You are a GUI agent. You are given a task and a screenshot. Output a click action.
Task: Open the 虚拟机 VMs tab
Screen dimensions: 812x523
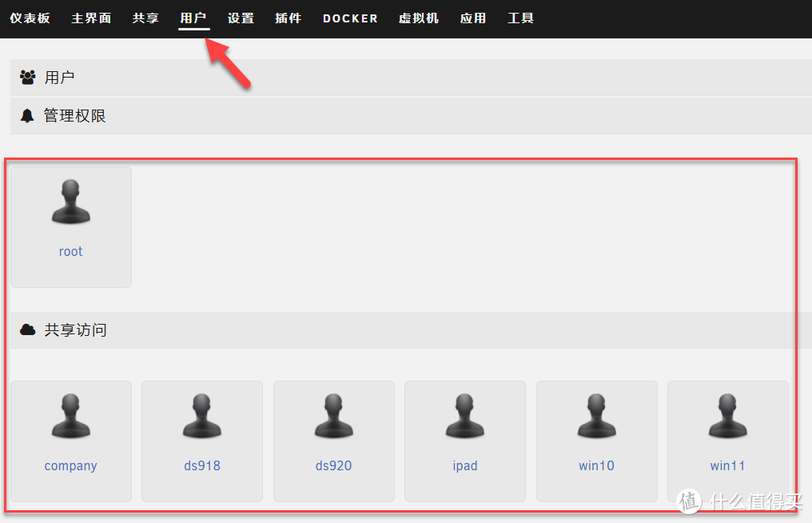tap(419, 18)
